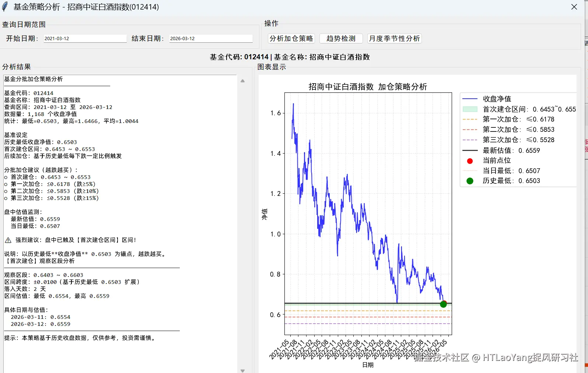Click the feather app icon in title bar
This screenshot has width=588, height=373.
(5, 7)
